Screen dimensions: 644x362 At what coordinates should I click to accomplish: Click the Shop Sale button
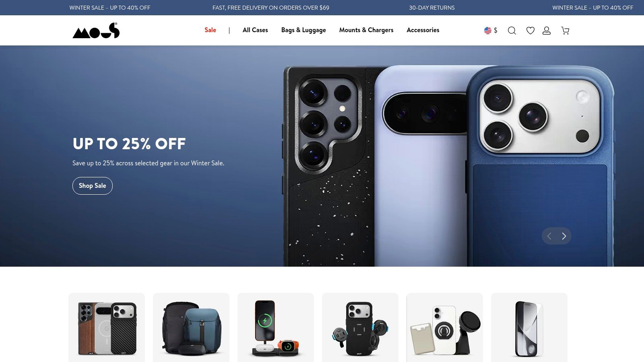pos(93,186)
